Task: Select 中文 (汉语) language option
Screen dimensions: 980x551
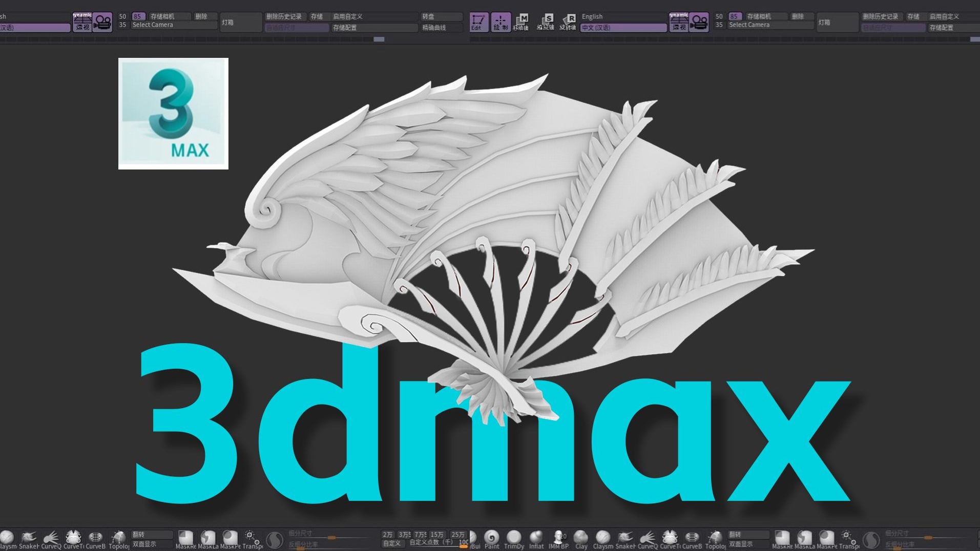Action: coord(623,28)
